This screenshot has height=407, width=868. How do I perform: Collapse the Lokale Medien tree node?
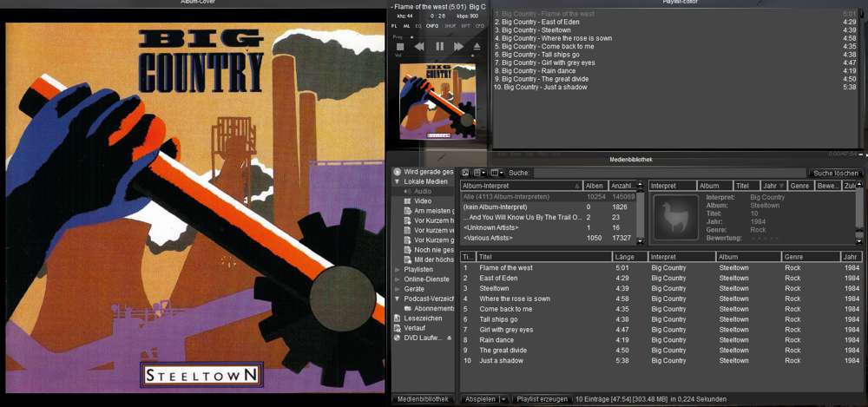click(398, 181)
